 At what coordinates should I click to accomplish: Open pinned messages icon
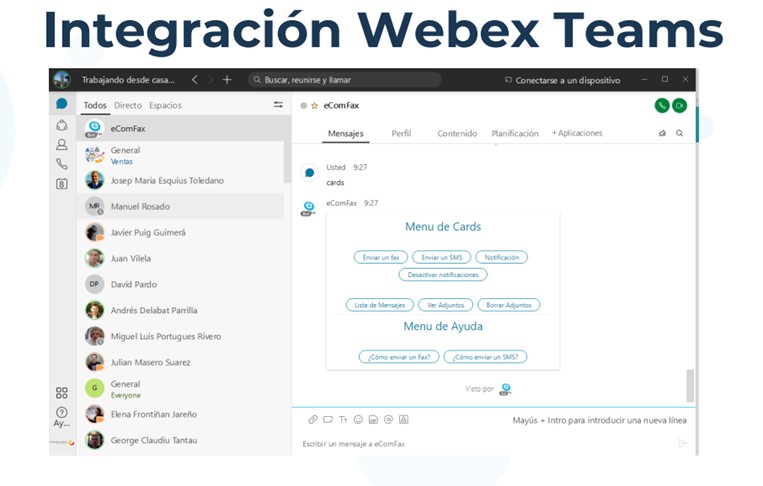[x=662, y=133]
